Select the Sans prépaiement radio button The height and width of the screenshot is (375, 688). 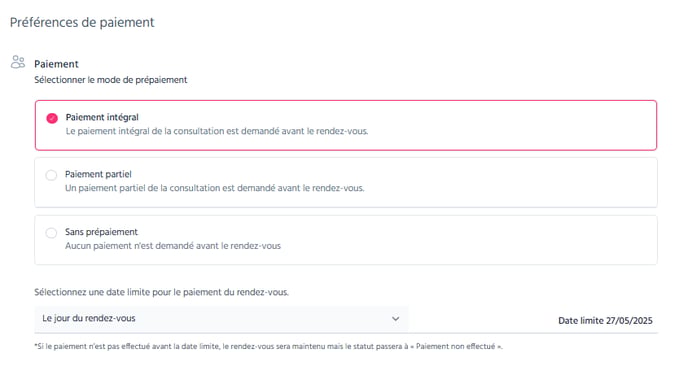[51, 232]
